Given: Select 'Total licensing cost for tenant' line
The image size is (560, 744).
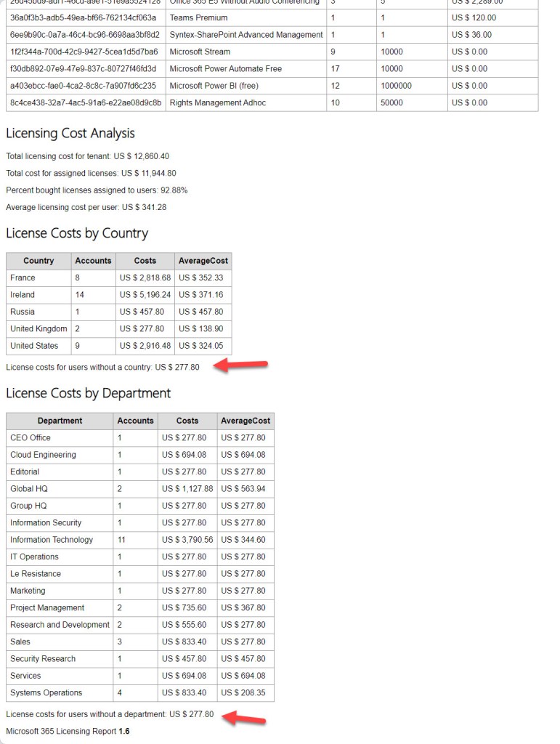Looking at the screenshot, I should click(87, 156).
